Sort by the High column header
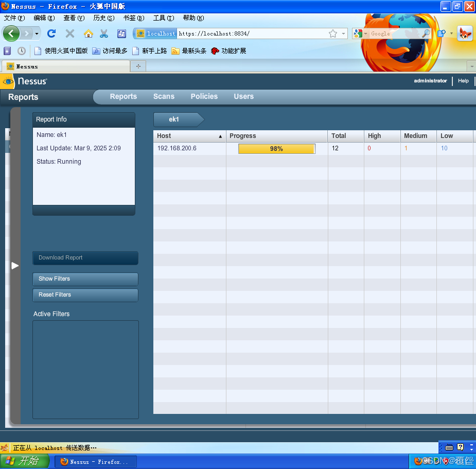Viewport: 476px width, 469px height. 382,136
